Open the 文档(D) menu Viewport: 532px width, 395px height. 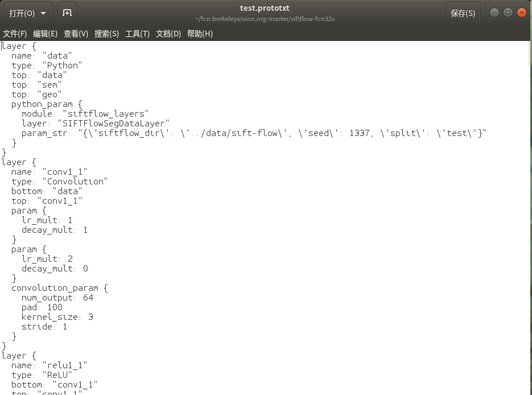click(168, 34)
